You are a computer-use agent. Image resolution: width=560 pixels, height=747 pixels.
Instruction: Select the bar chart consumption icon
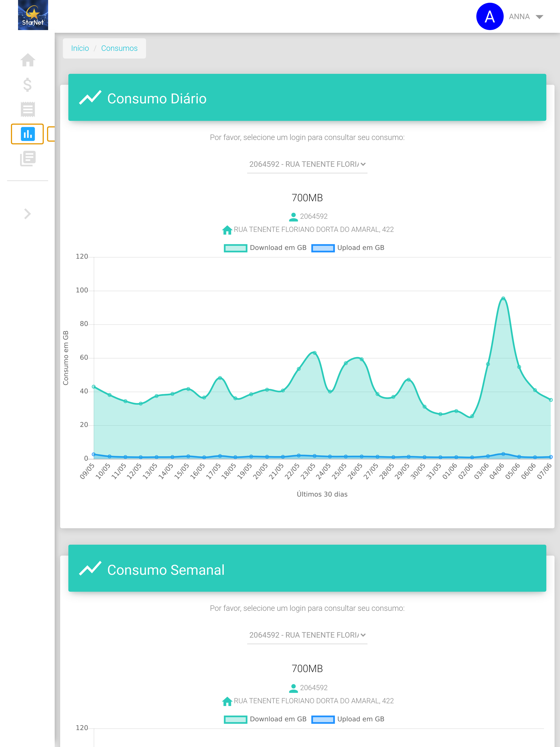tap(27, 134)
